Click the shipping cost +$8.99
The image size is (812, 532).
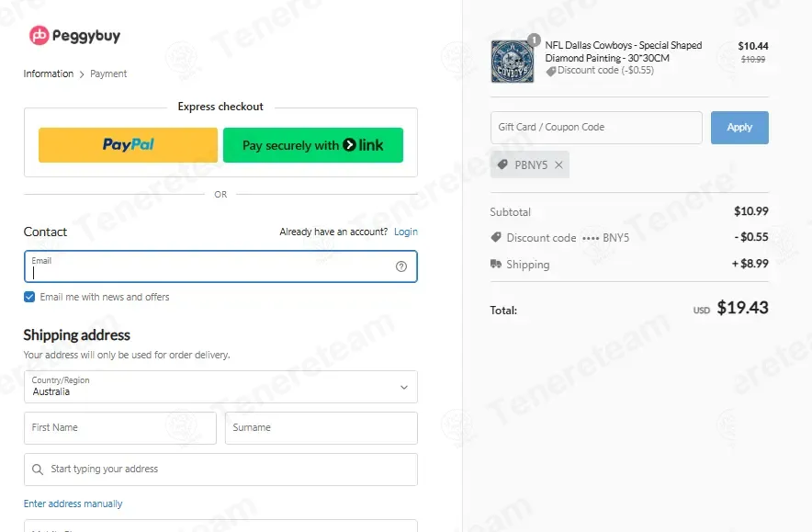(x=750, y=264)
